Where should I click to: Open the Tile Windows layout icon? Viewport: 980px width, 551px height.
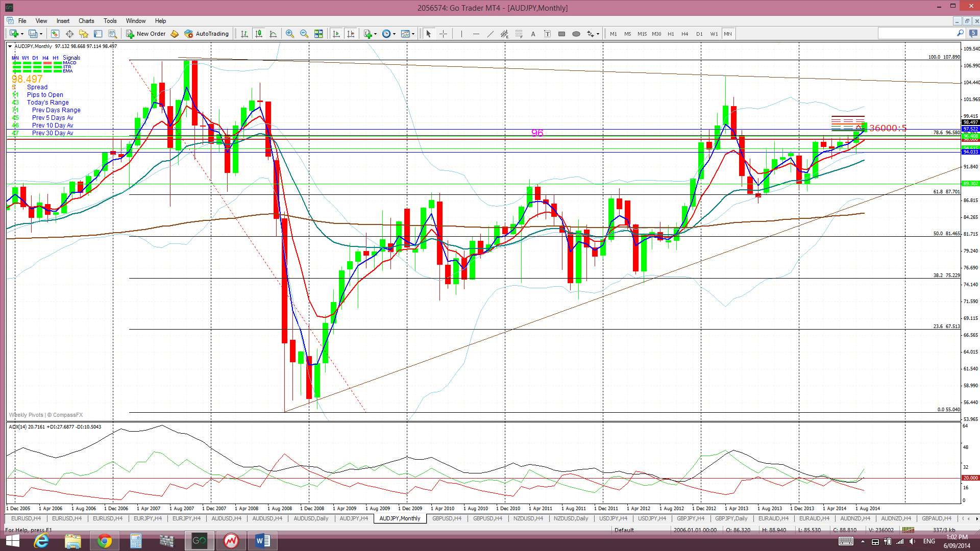click(318, 34)
